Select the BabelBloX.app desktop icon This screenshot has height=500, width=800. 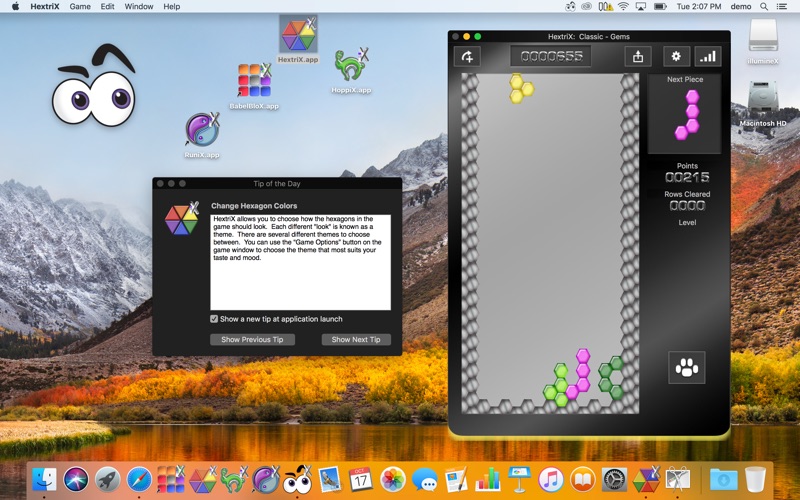(x=254, y=86)
